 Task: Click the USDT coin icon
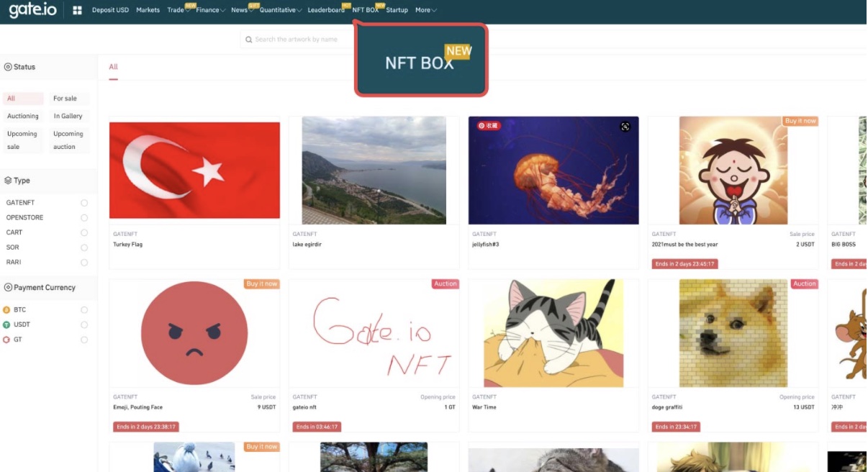point(6,324)
